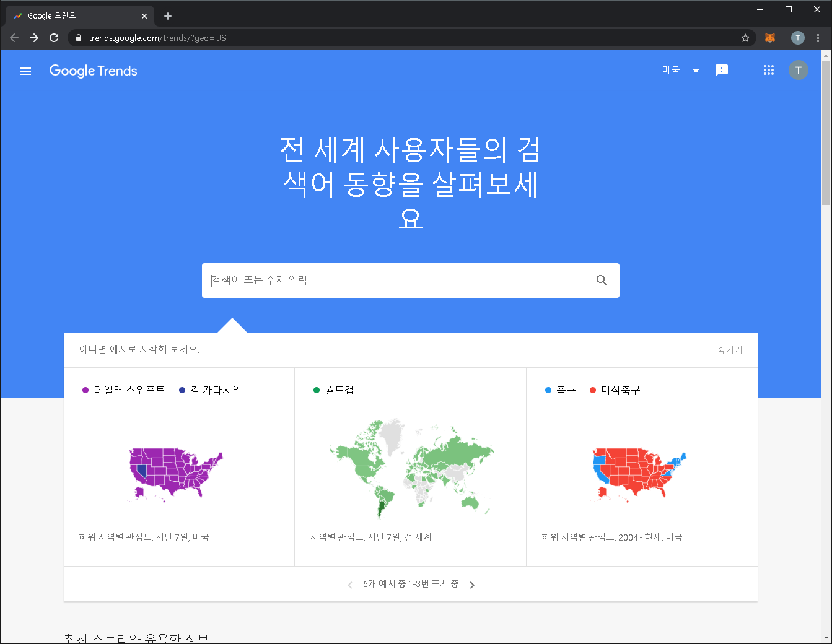832x644 pixels.
Task: Go to next examples page arrow
Action: [472, 585]
